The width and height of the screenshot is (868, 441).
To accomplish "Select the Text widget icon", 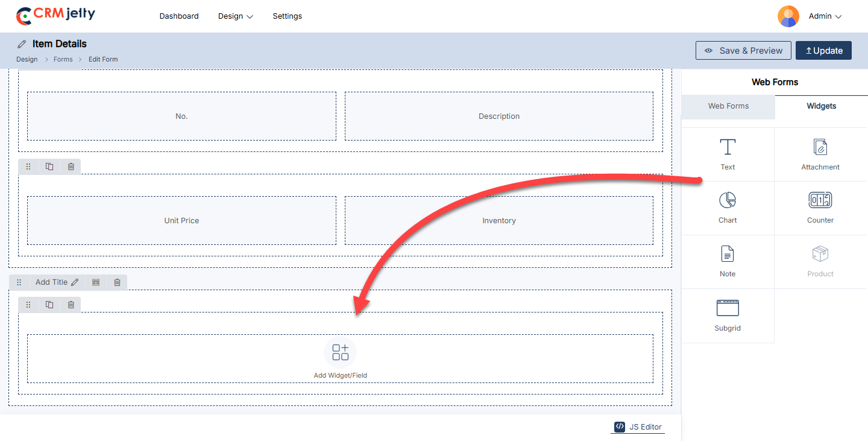I will click(x=728, y=147).
